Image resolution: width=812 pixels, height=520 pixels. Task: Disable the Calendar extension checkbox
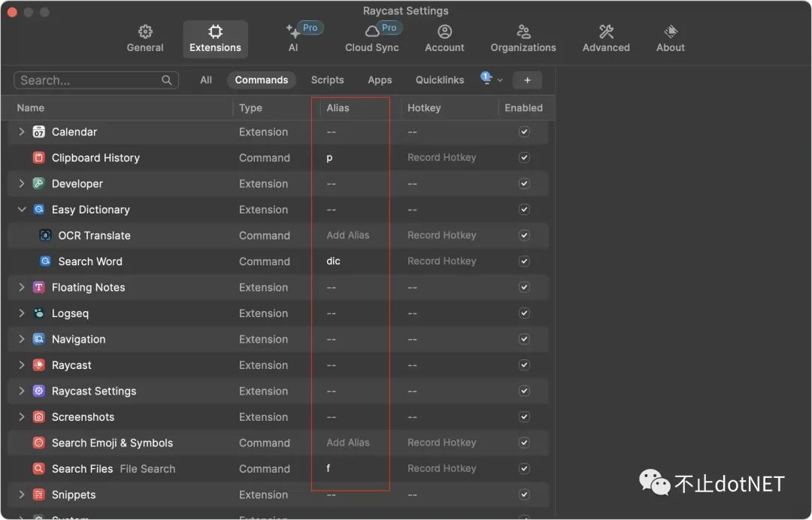pyautogui.click(x=524, y=132)
